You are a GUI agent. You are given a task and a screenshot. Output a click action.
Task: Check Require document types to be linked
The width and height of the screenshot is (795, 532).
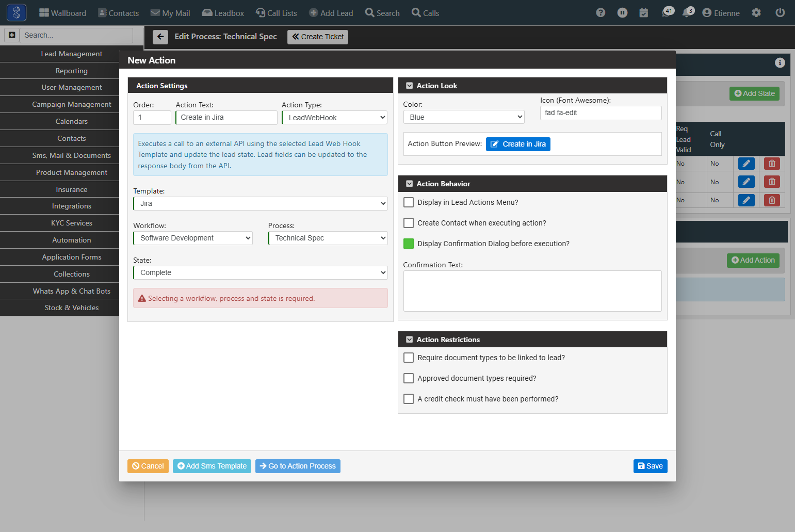point(409,358)
